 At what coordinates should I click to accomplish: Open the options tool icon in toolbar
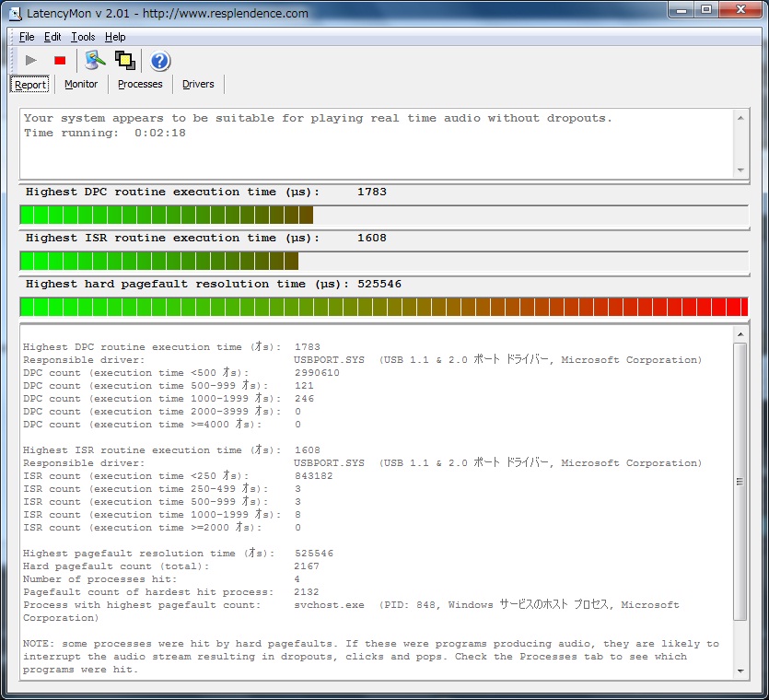pyautogui.click(x=95, y=61)
